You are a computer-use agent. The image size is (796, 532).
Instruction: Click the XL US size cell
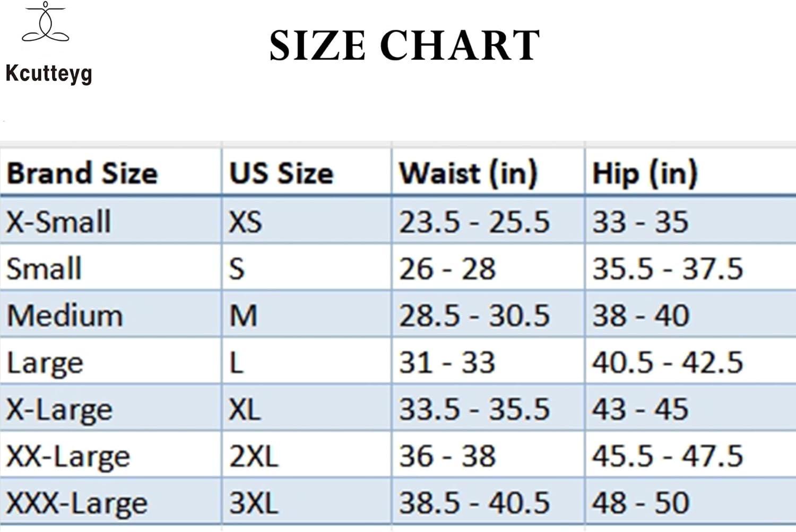pos(245,409)
